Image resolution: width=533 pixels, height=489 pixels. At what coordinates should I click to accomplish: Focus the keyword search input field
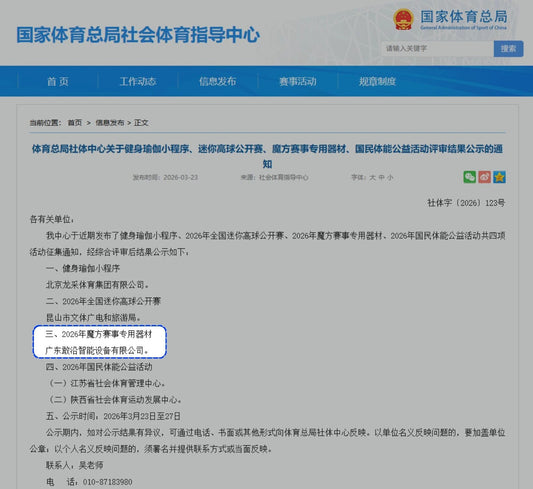pyautogui.click(x=437, y=49)
